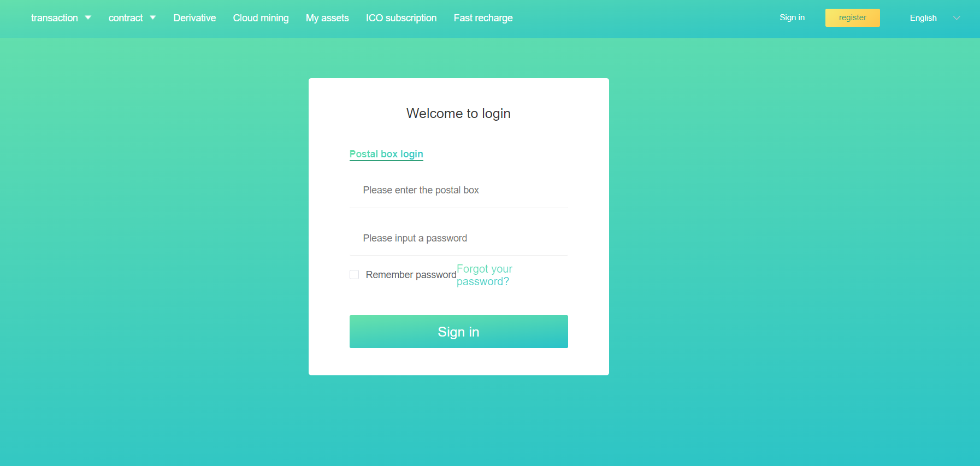
Task: Open the English language chevron
Action: pyautogui.click(x=957, y=18)
